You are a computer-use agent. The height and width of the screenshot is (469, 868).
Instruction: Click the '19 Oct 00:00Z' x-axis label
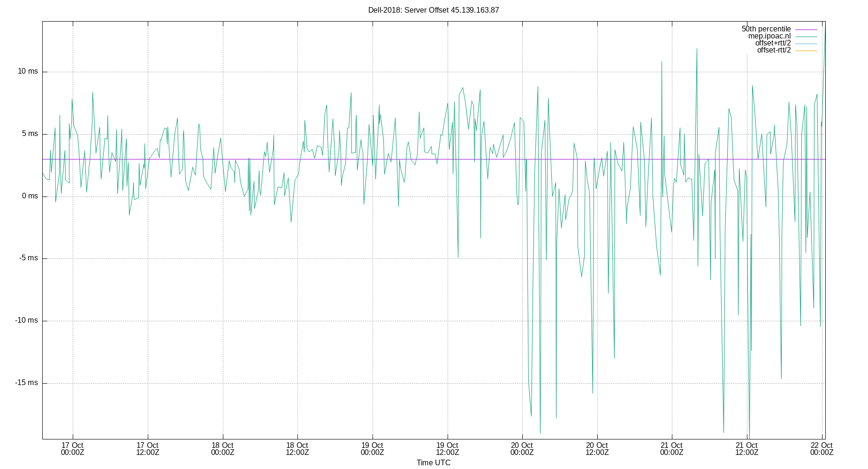tap(372, 449)
